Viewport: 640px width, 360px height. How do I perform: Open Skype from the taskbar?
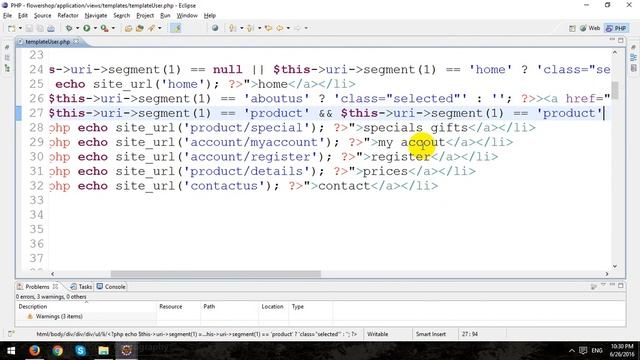[x=80, y=351]
